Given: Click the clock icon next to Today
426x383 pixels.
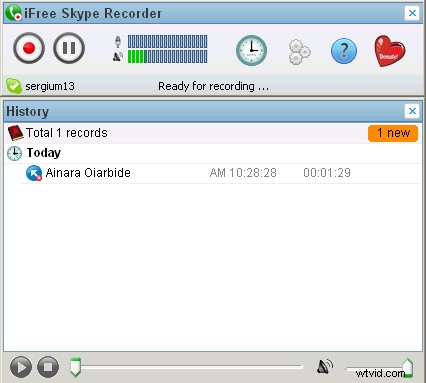Looking at the screenshot, I should [x=15, y=153].
